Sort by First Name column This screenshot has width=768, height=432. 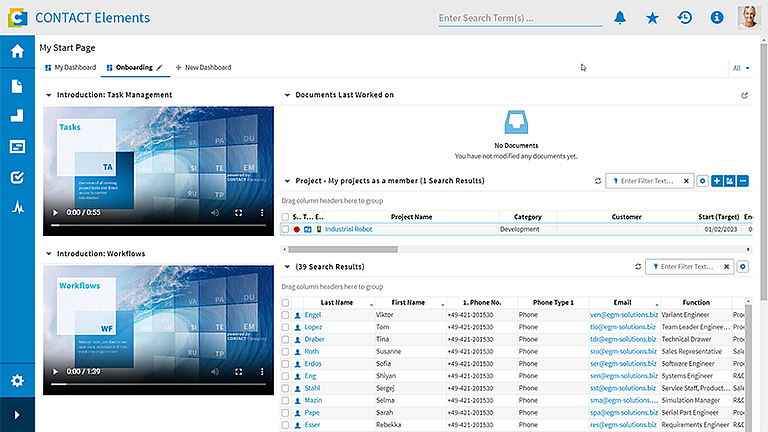pos(408,303)
